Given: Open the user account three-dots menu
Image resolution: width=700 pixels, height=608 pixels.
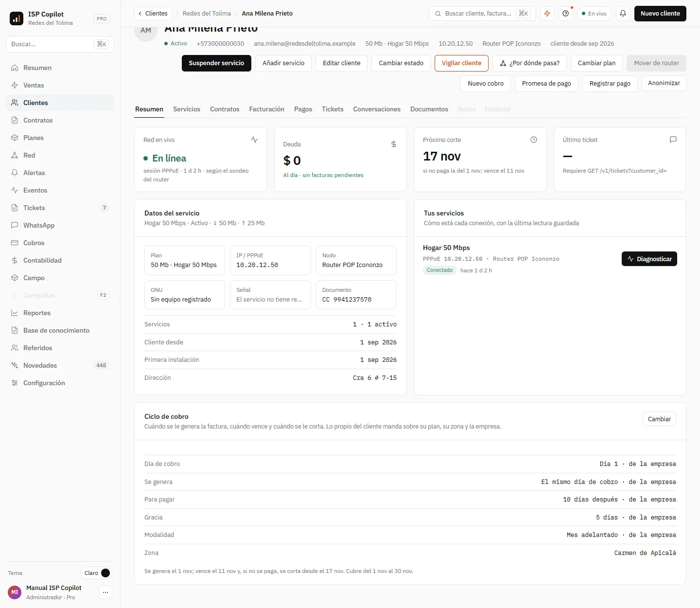Looking at the screenshot, I should pos(105,592).
